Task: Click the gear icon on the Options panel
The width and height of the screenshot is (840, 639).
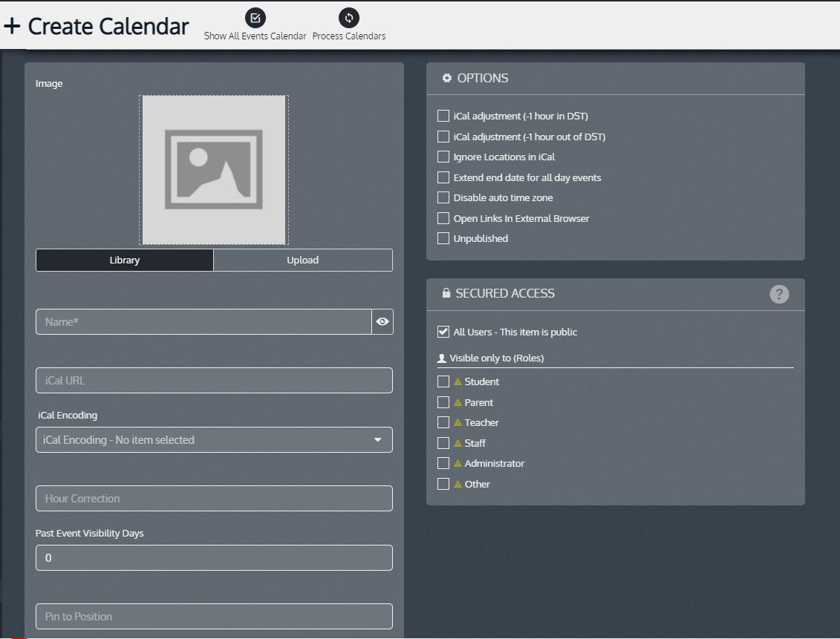Action: [x=446, y=78]
